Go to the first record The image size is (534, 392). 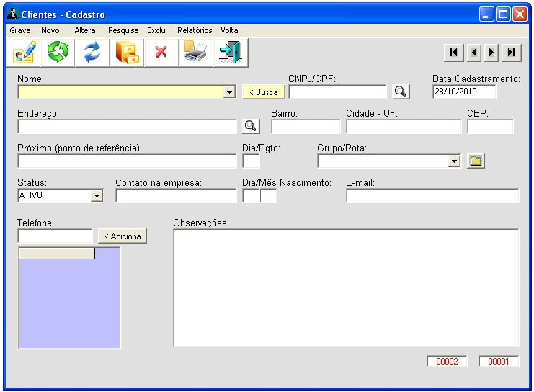coord(453,52)
